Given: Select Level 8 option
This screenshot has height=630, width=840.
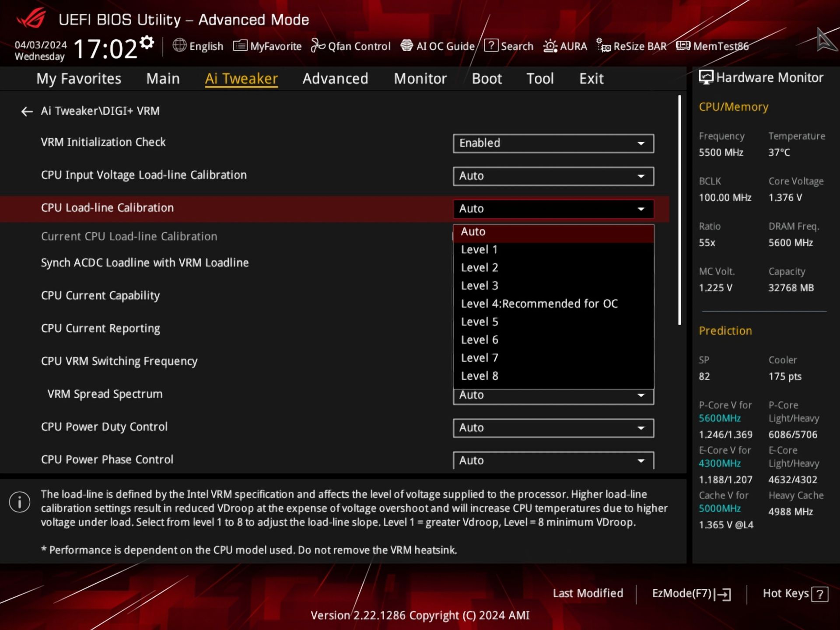Looking at the screenshot, I should pyautogui.click(x=553, y=376).
